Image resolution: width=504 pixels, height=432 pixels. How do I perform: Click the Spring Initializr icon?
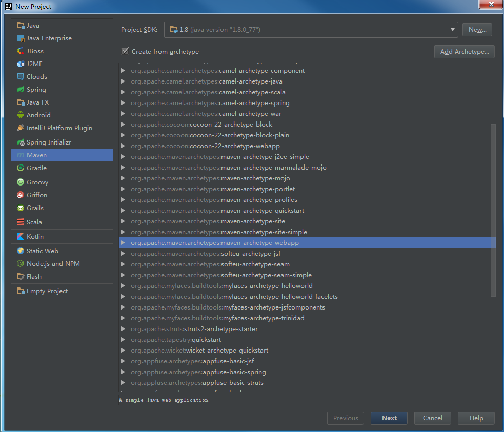21,142
